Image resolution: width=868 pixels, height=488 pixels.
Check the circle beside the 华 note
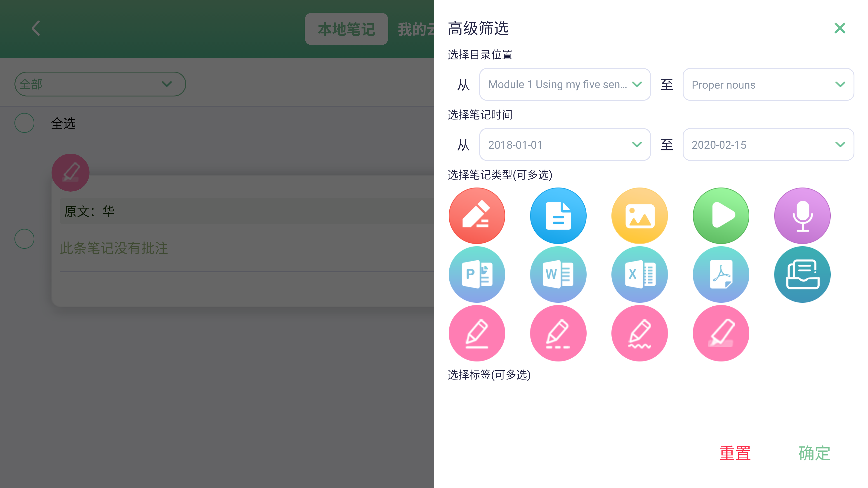(24, 239)
